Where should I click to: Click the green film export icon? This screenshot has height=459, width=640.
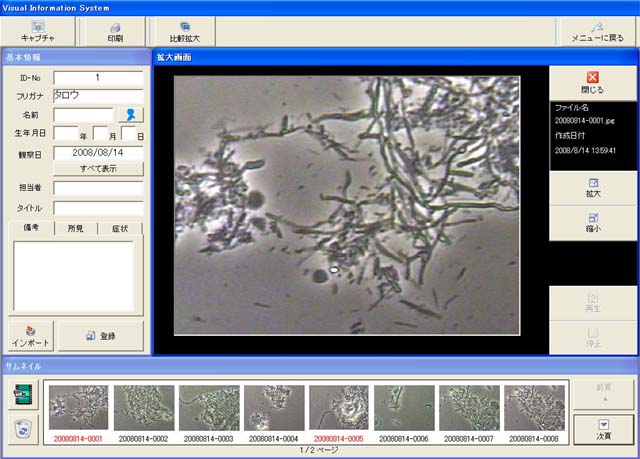23,397
